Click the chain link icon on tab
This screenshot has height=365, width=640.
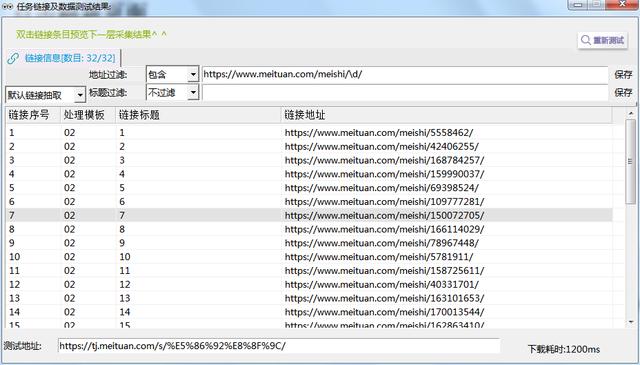[x=13, y=58]
